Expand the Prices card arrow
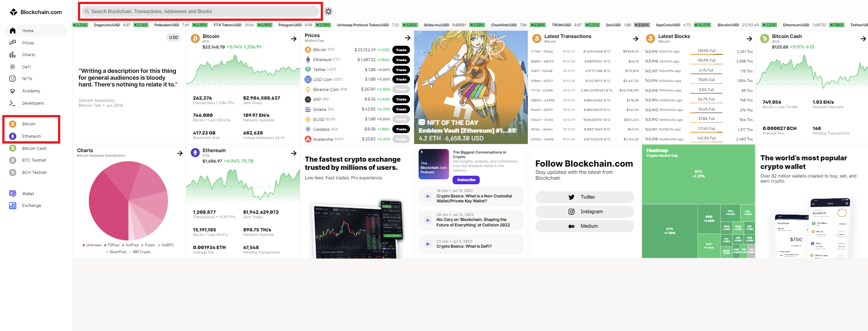 408,38
